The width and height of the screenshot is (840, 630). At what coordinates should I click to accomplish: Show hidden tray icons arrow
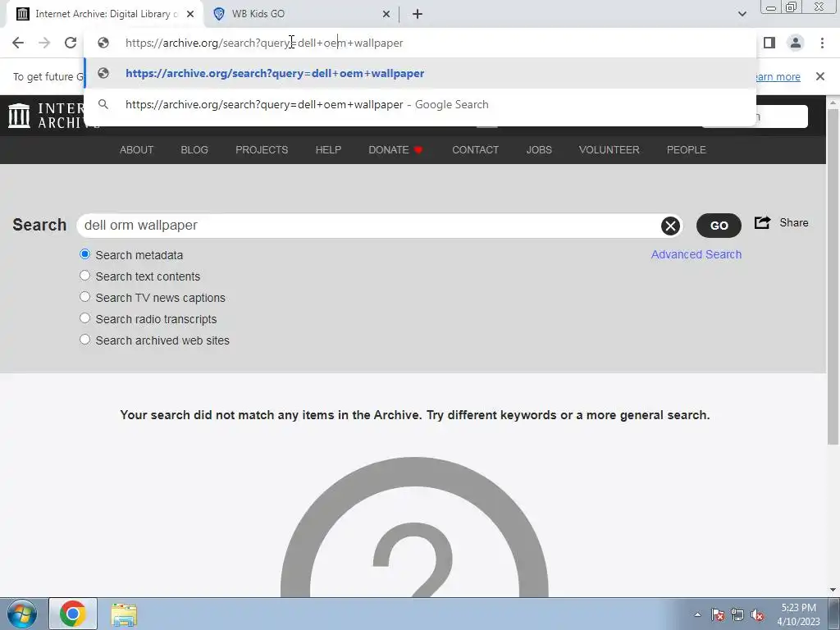tap(697, 614)
